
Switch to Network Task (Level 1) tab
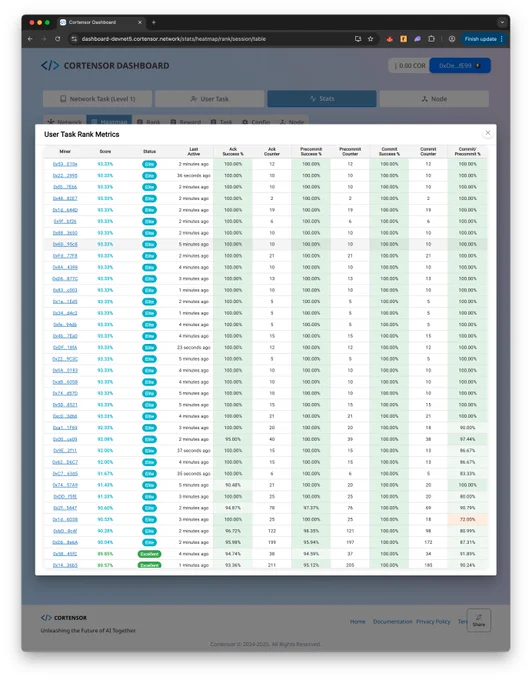tap(98, 99)
